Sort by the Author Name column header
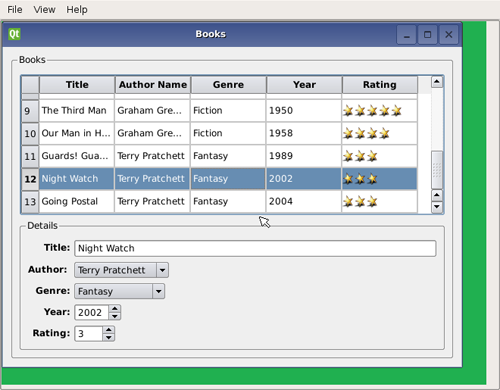 153,85
